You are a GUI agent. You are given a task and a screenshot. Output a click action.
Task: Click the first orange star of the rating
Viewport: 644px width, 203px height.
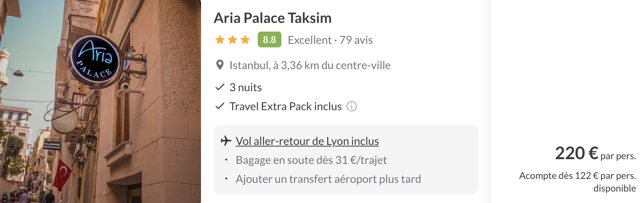[x=220, y=40]
